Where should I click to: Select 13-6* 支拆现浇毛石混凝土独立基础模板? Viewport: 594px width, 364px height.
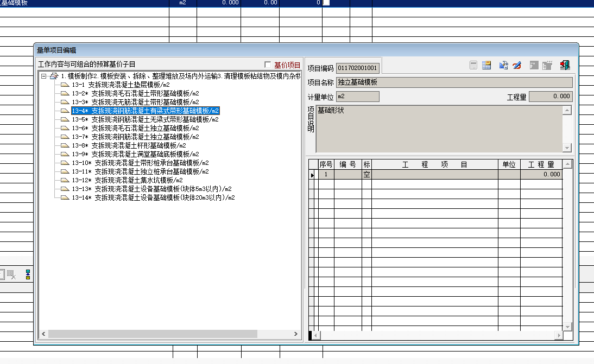(x=136, y=128)
